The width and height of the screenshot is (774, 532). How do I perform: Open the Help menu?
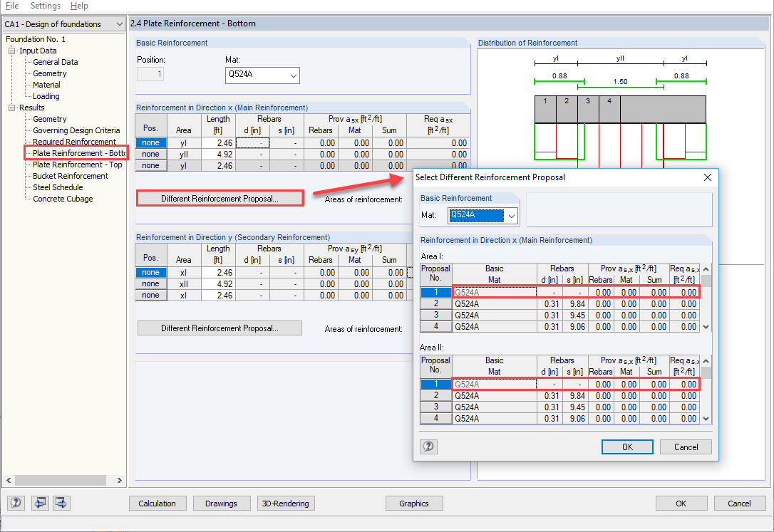click(79, 6)
